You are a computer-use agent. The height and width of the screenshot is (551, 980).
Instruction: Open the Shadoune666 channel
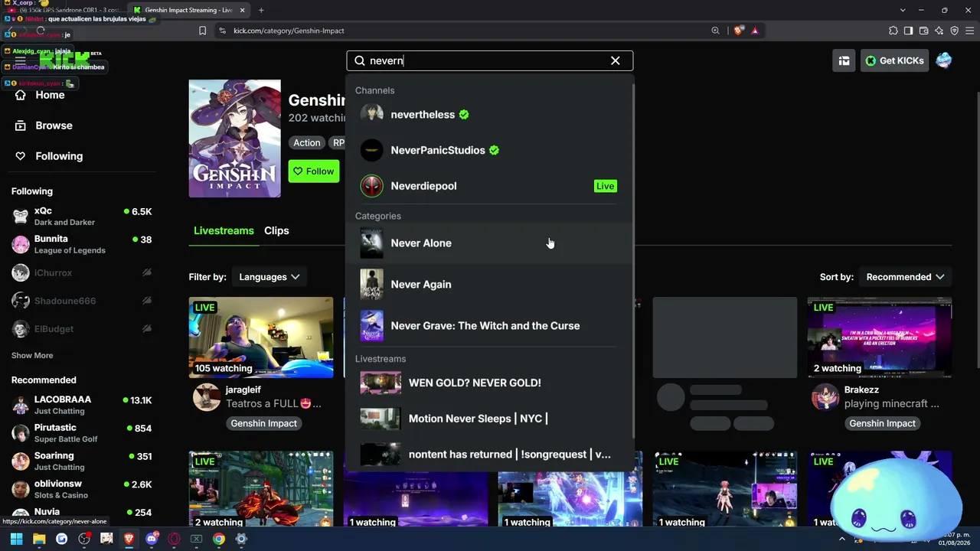click(x=81, y=301)
